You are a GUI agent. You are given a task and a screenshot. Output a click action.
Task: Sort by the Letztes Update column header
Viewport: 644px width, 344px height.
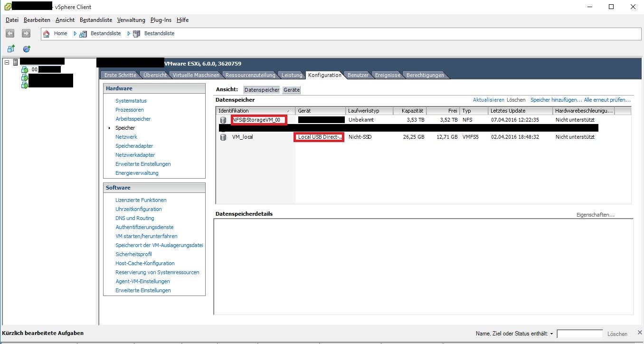click(521, 111)
